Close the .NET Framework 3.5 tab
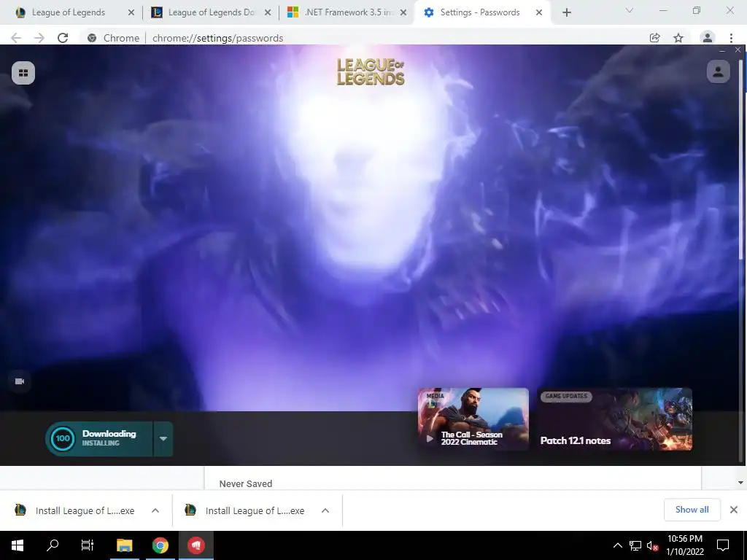The width and height of the screenshot is (747, 560). (403, 12)
